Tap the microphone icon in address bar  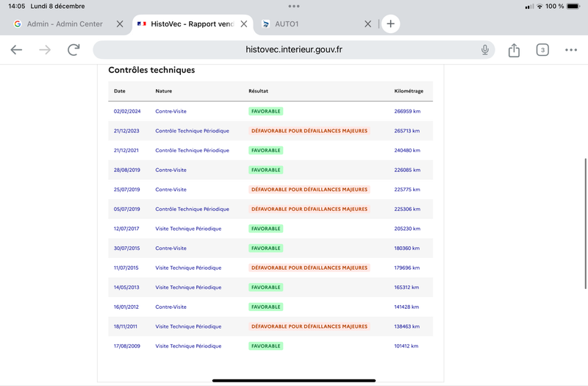[485, 49]
